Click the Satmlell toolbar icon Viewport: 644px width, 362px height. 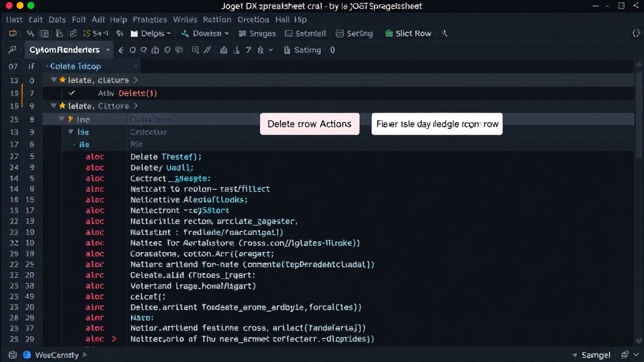tap(289, 34)
